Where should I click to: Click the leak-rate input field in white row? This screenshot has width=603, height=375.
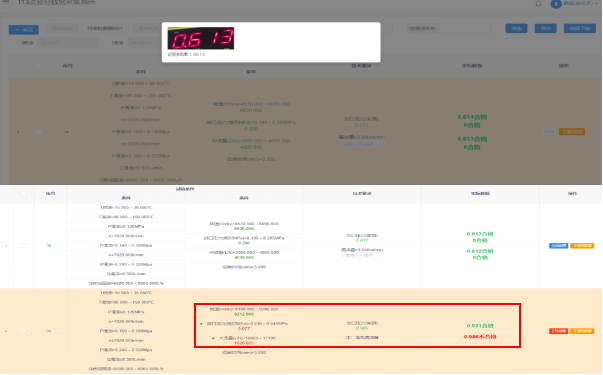361,255
